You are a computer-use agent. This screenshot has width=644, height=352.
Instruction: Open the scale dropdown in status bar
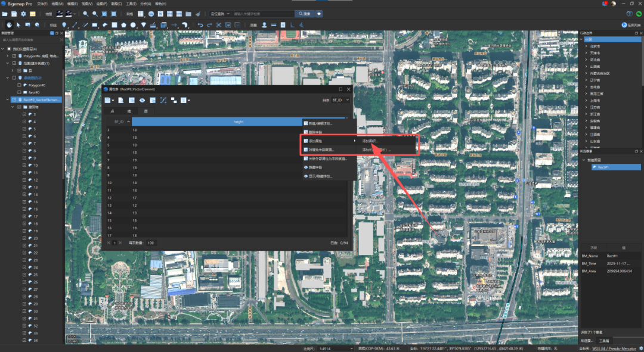tap(336, 348)
